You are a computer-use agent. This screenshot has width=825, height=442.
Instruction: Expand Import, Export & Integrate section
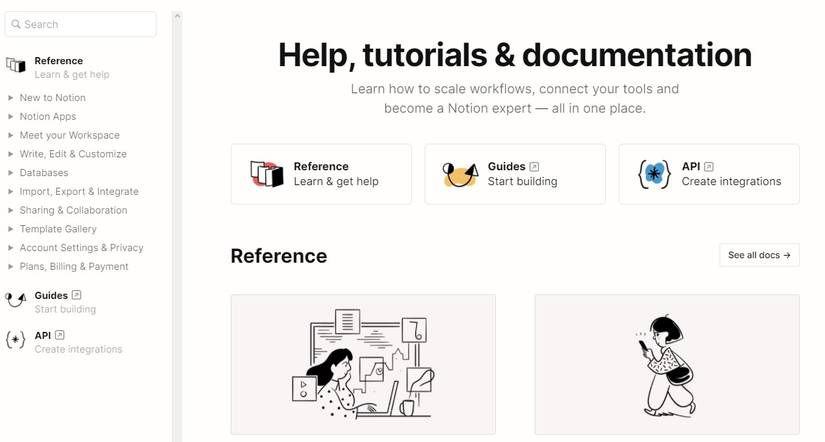pyautogui.click(x=11, y=192)
